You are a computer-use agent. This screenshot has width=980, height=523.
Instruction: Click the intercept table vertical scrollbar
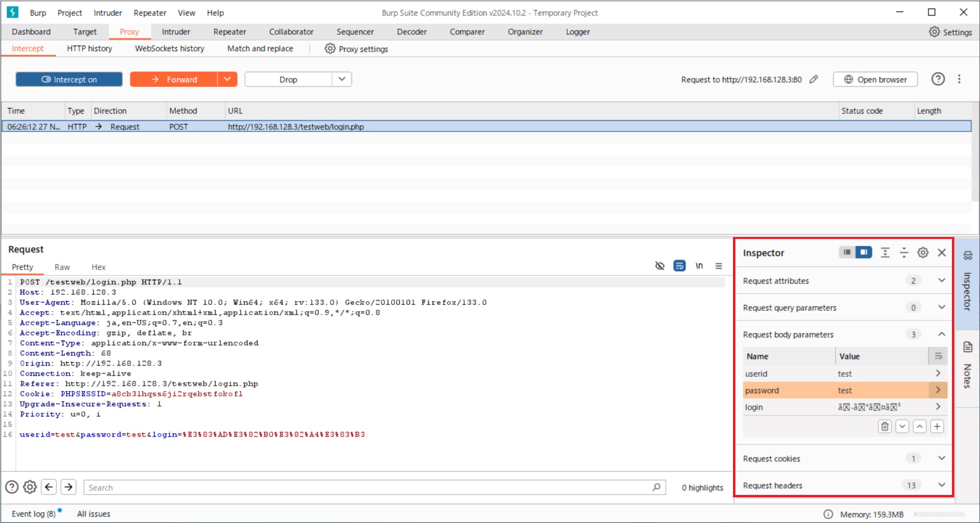coord(975,151)
